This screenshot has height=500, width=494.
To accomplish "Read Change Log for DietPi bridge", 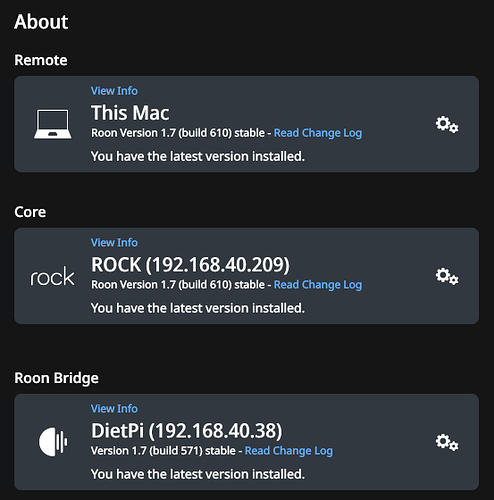I will point(289,451).
